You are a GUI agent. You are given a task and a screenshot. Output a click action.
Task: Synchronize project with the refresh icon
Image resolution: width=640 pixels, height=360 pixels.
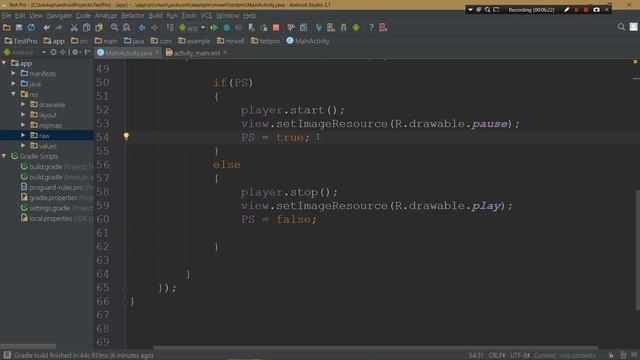coord(31,27)
